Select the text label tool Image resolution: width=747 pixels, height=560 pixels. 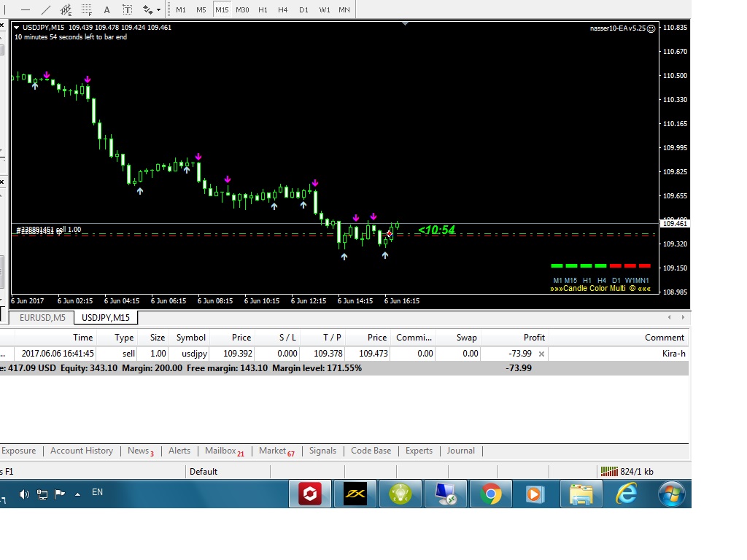pyautogui.click(x=127, y=9)
